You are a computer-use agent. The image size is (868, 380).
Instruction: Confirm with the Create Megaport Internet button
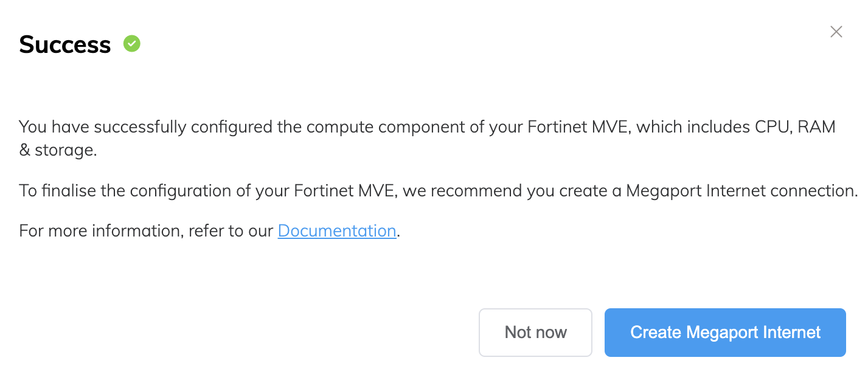pos(724,332)
